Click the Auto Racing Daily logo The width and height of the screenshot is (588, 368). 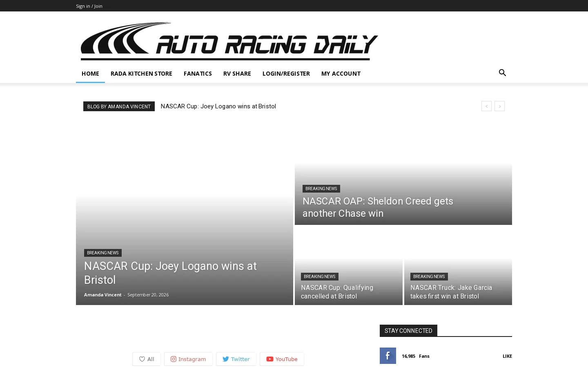pos(229,41)
